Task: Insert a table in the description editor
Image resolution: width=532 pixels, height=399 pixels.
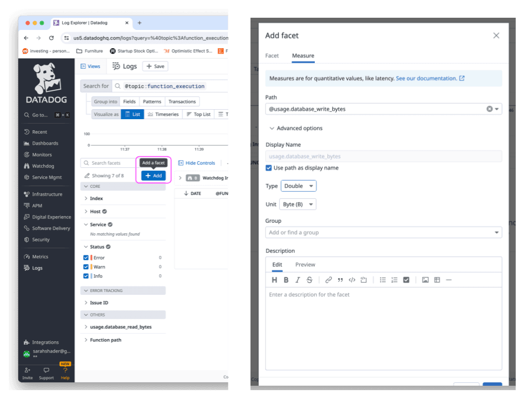Action: pyautogui.click(x=437, y=280)
